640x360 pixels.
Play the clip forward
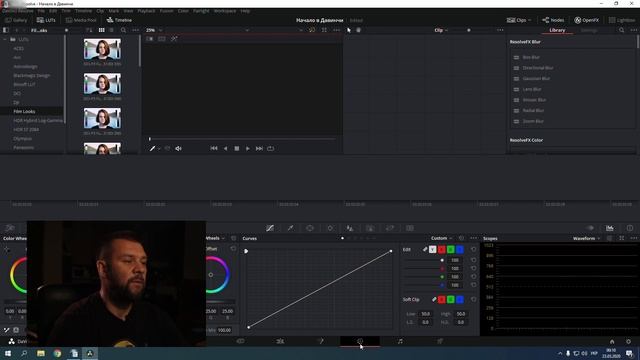click(248, 149)
